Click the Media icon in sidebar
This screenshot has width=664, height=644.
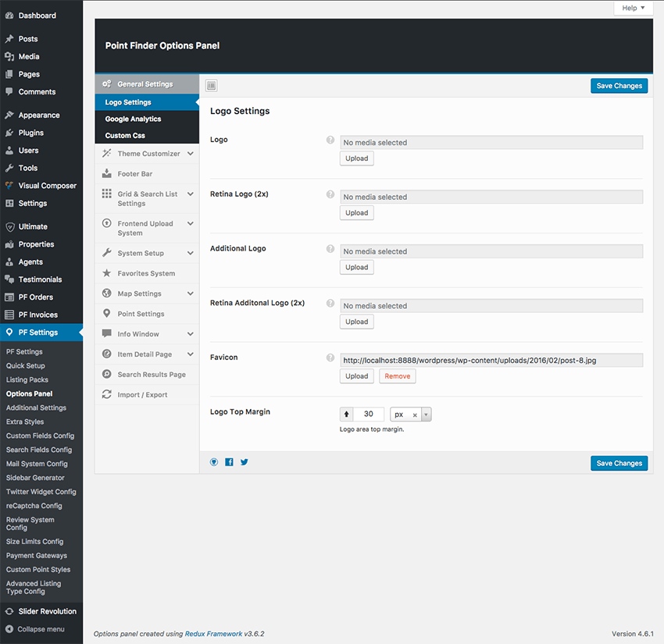[9, 57]
